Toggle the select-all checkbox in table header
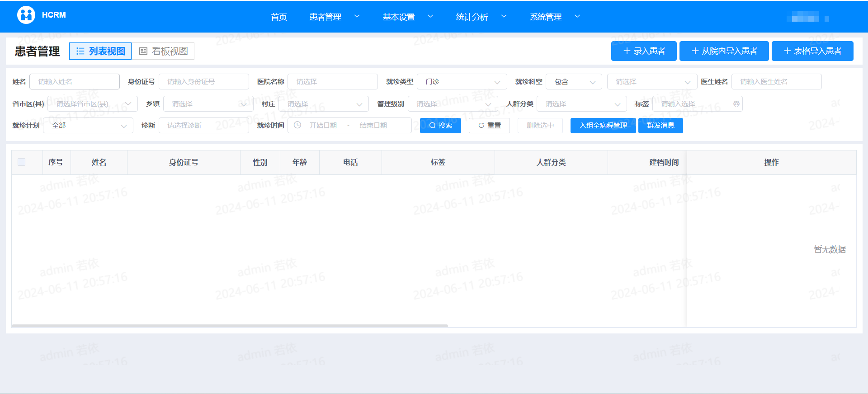Viewport: 868px width, 394px height. [x=21, y=162]
